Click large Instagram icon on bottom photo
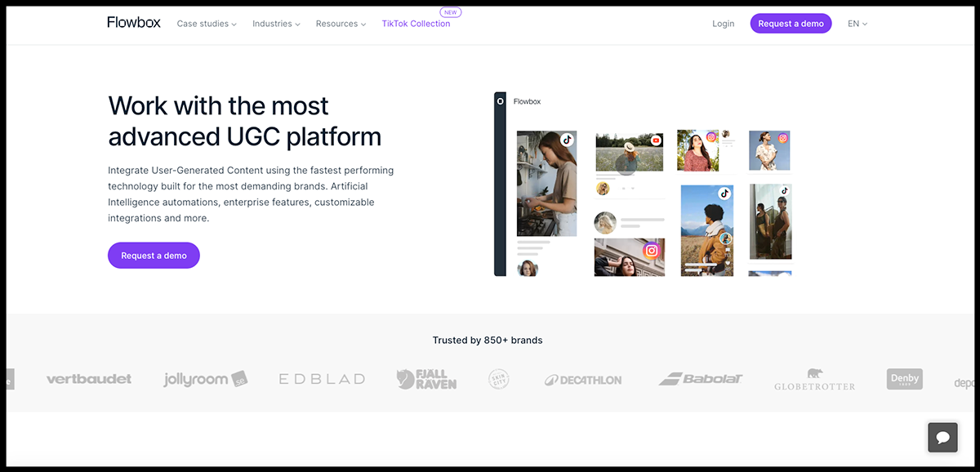 pyautogui.click(x=651, y=251)
